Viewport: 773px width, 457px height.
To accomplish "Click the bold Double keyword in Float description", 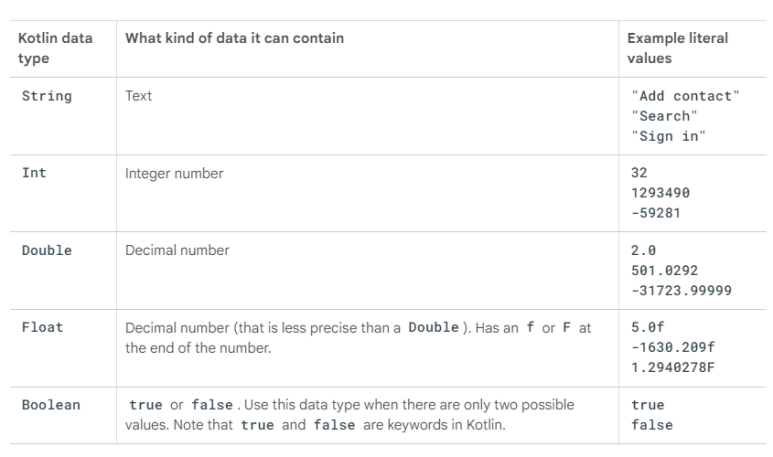I will pos(431,328).
